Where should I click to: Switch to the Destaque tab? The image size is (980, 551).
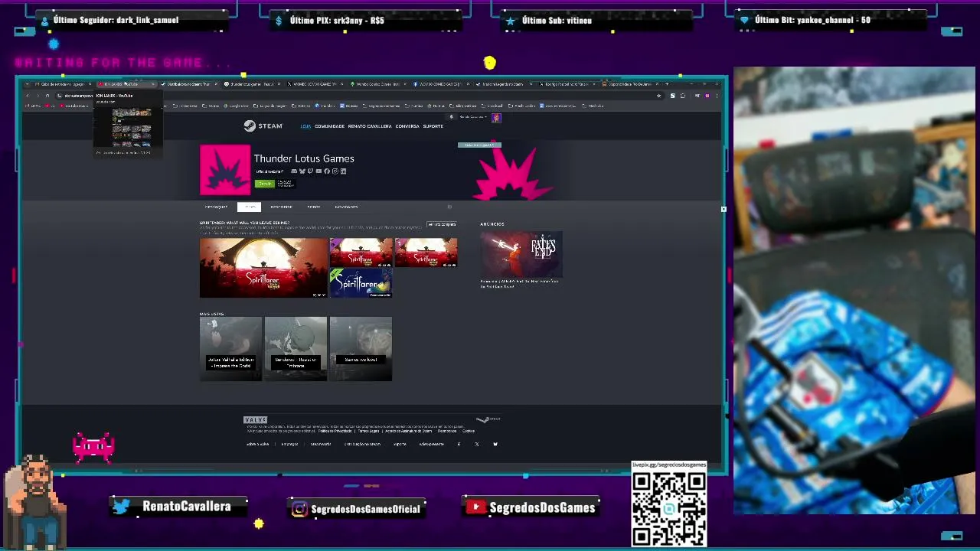pyautogui.click(x=216, y=207)
